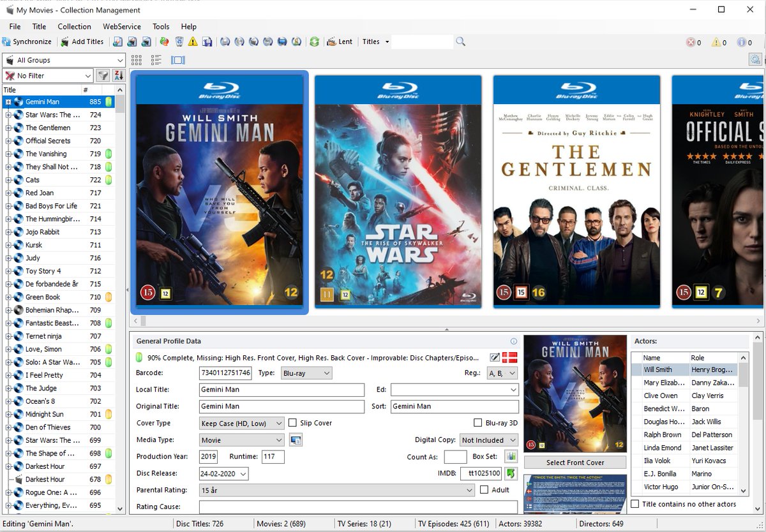This screenshot has height=532, width=766.
Task: Click the Danish flag country icon
Action: point(510,357)
